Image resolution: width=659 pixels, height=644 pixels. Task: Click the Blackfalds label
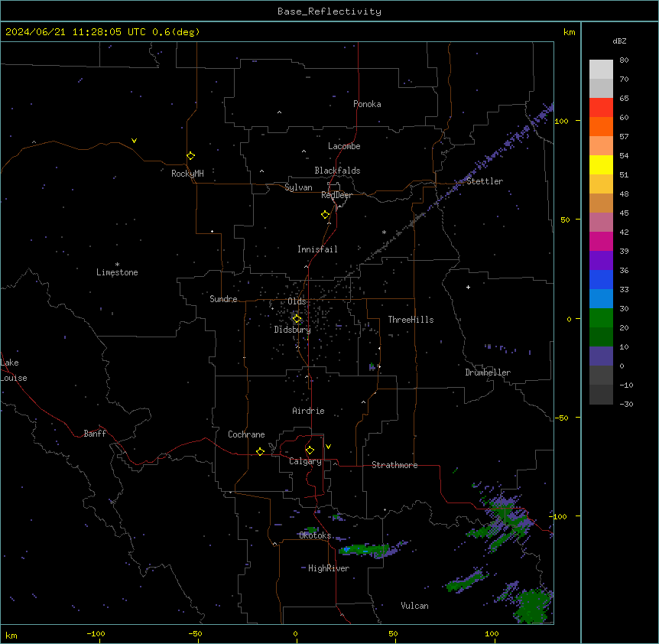[337, 171]
